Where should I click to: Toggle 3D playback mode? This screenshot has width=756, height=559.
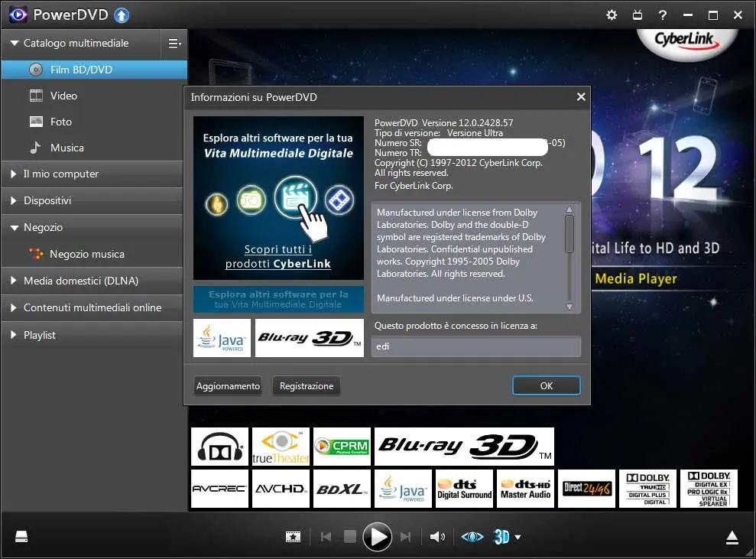501,537
